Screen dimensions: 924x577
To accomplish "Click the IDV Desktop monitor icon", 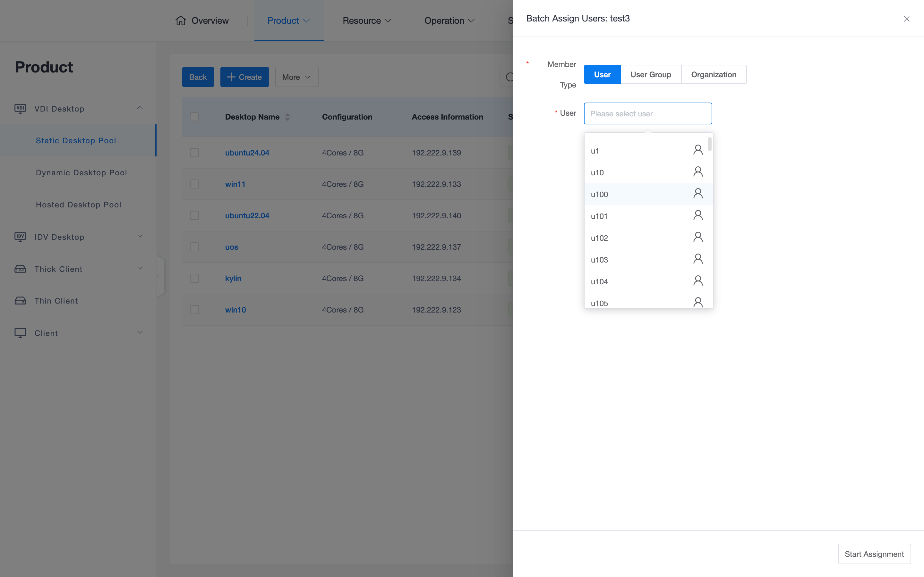I will pos(20,237).
